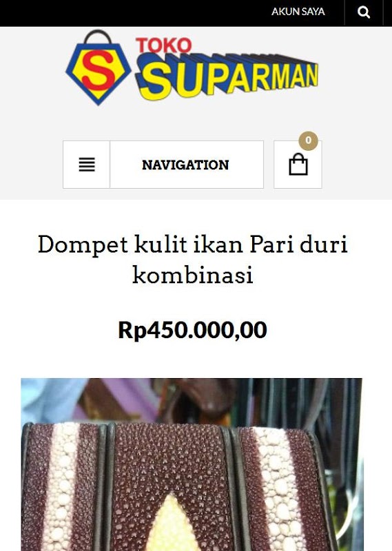Click the word kombinasi in the product title
The height and width of the screenshot is (551, 392).
(193, 275)
